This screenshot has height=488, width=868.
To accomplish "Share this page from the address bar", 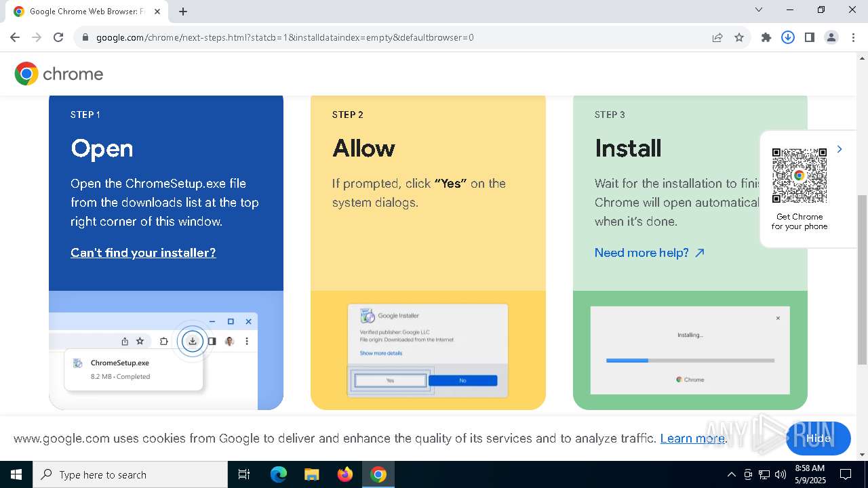I will coord(717,37).
